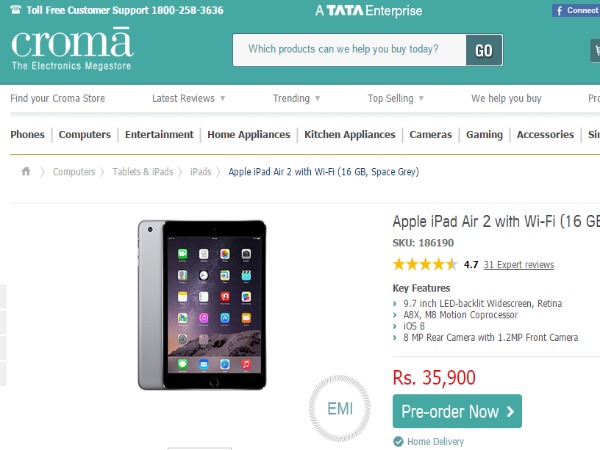Click the TATA Enterprise logo
The width and height of the screenshot is (600, 450).
tap(368, 11)
